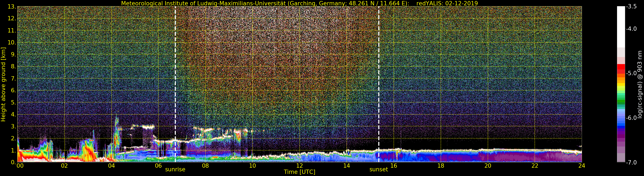This screenshot has height=176, width=644.
Task: Click the colorbar tick label -3.5
Action: (631, 6)
